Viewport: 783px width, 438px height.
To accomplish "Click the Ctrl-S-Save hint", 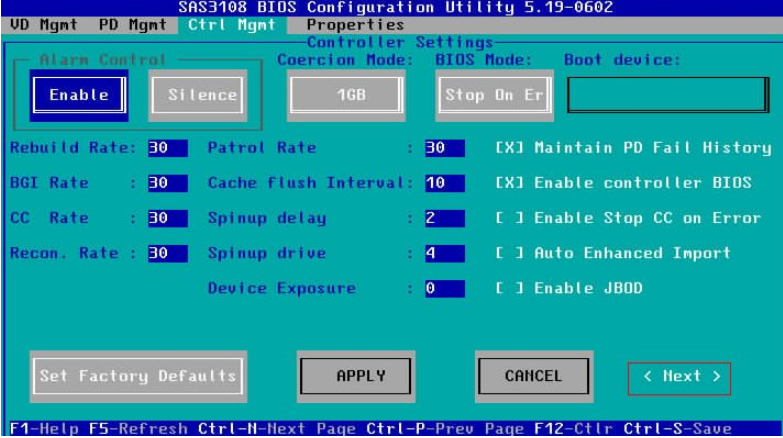I will pyautogui.click(x=677, y=429).
